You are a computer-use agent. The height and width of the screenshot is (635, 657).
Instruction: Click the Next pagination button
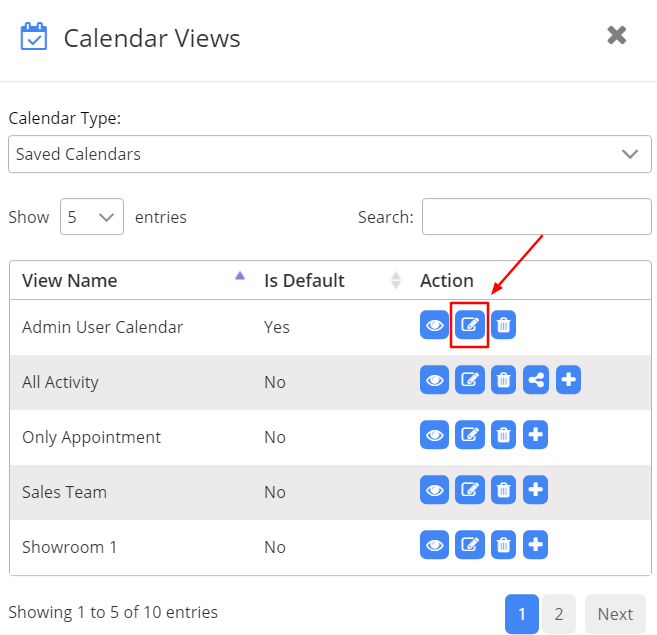(615, 614)
